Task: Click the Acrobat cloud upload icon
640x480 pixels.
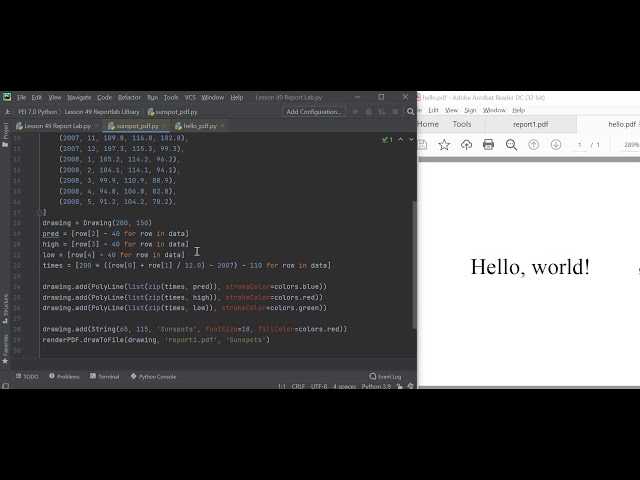Action: click(467, 144)
